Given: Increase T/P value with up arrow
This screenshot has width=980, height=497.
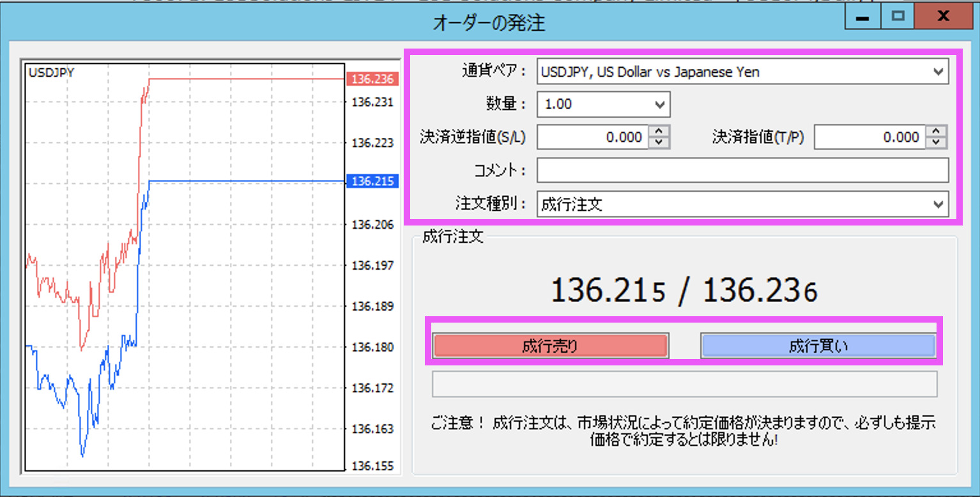Looking at the screenshot, I should (x=937, y=131).
